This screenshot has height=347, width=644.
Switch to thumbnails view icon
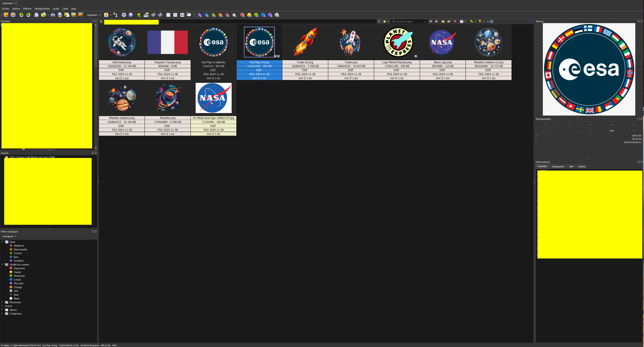tap(182, 15)
